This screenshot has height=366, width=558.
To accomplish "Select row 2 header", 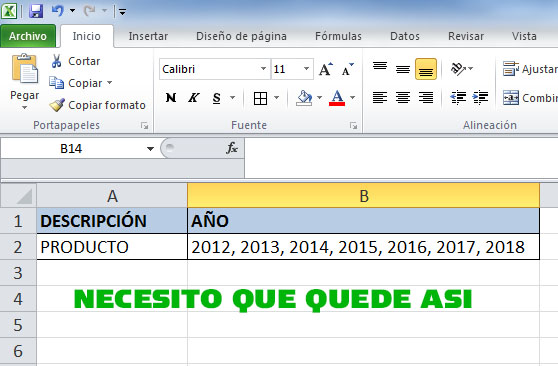I will click(x=18, y=247).
